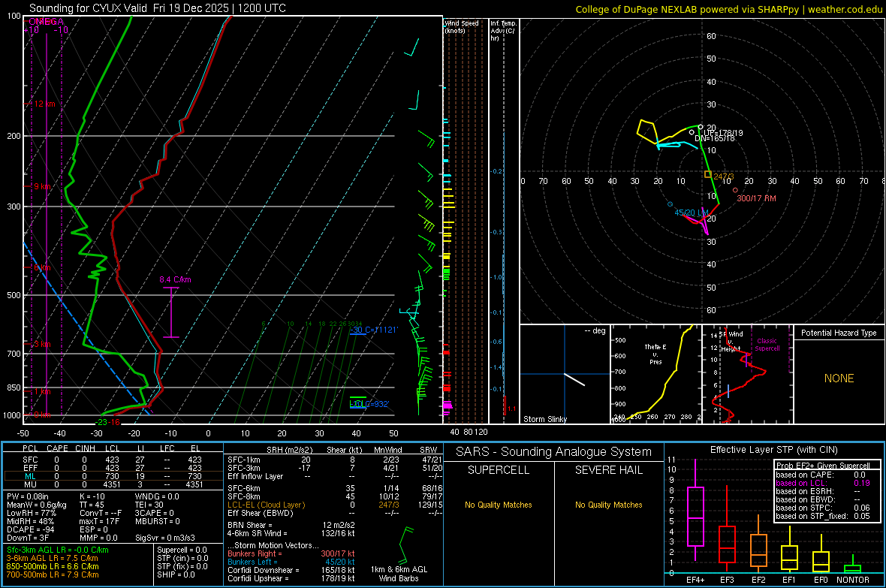Click the "Eff Shear (EBWD)" row label
The width and height of the screenshot is (886, 588).
tap(260, 513)
